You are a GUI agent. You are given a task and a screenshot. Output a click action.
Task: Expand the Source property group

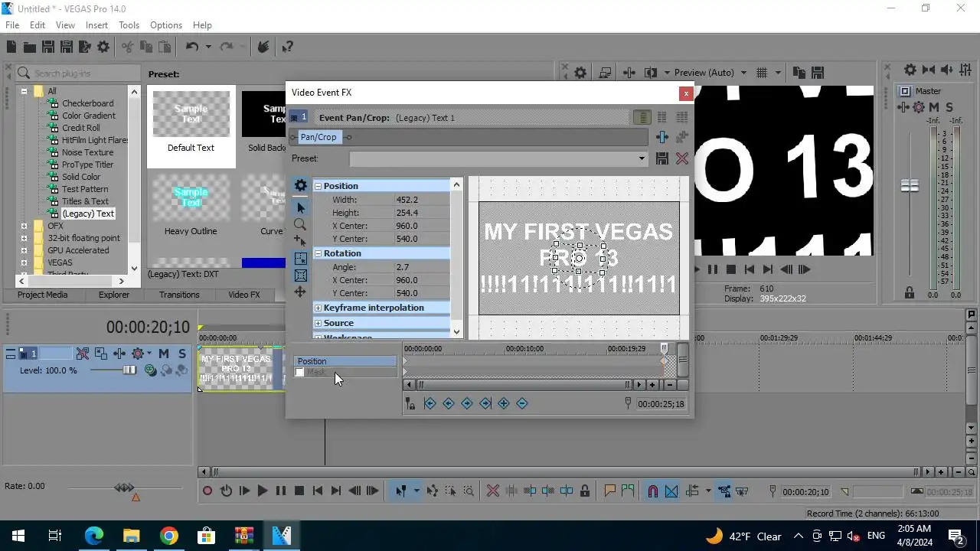(318, 323)
